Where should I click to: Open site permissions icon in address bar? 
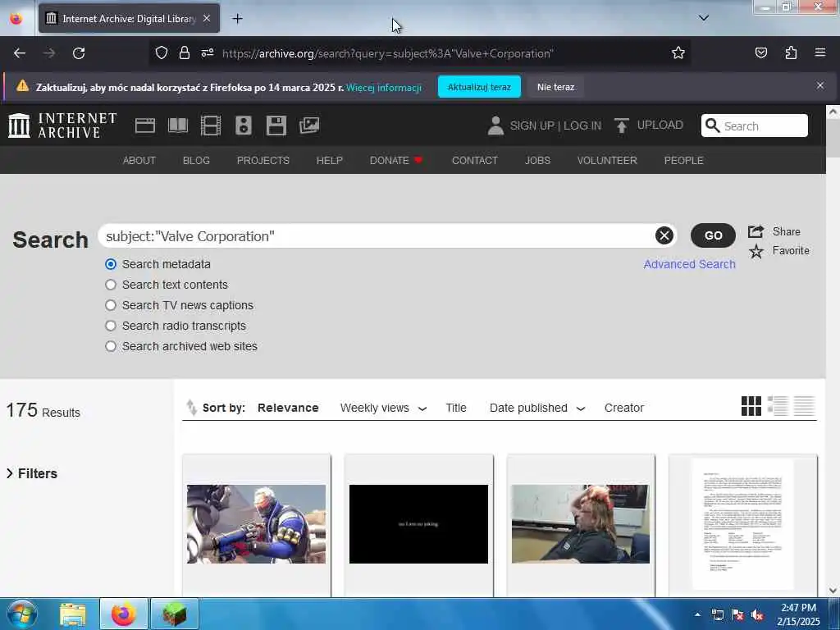208,53
